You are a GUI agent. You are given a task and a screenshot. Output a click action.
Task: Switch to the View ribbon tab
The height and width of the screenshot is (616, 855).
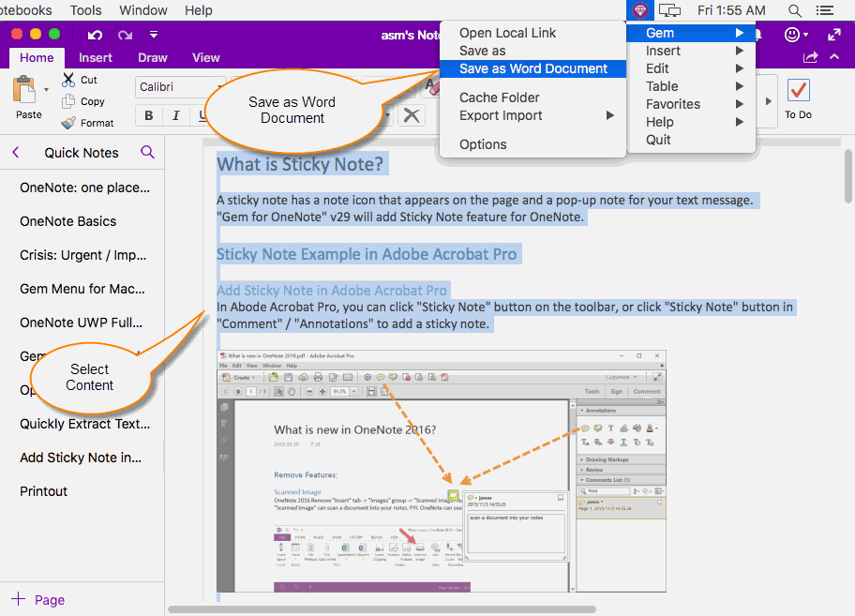(x=206, y=58)
